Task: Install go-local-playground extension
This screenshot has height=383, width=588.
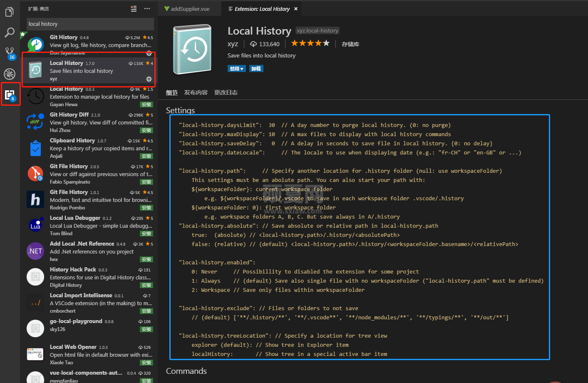Action: click(146, 329)
